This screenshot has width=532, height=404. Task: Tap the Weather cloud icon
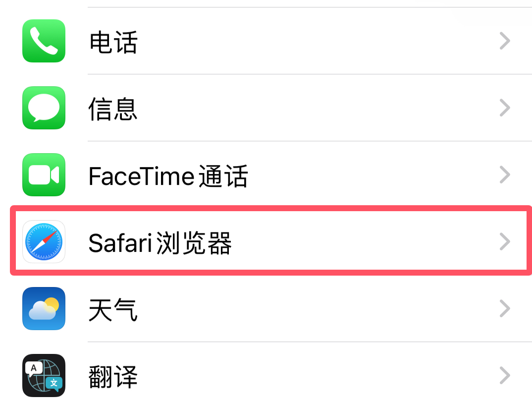(44, 308)
